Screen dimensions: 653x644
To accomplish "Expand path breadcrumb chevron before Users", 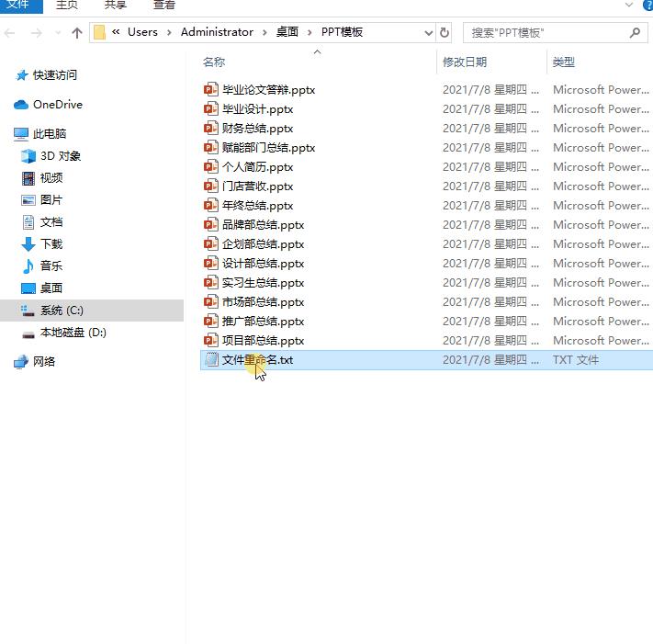I will click(116, 32).
